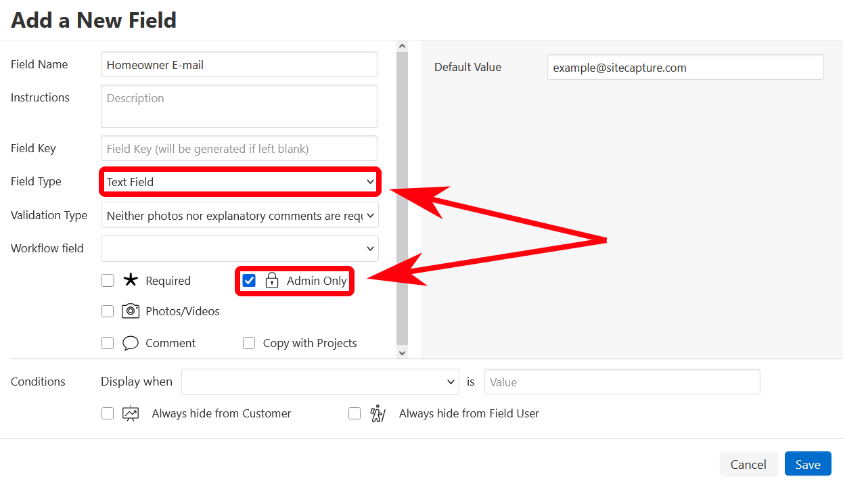Screen dimensions: 843x504
Task: Check the Always hide from Customer box
Action: tap(108, 413)
